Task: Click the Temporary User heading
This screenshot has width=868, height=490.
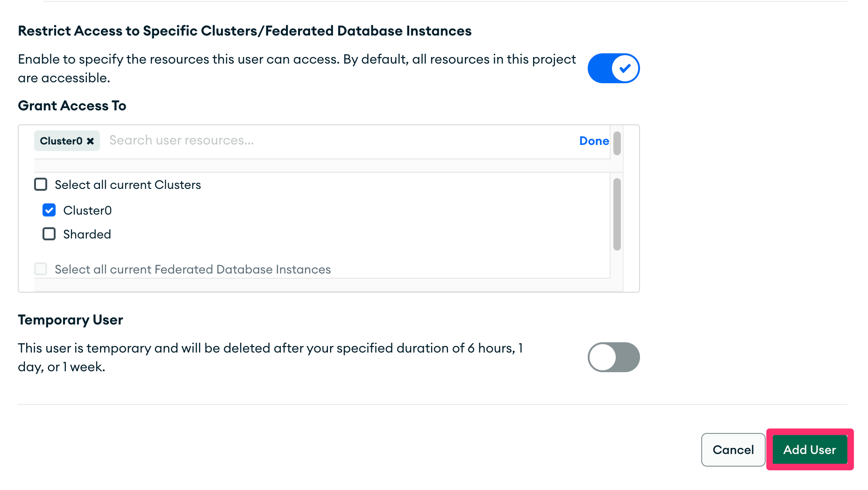Action: click(71, 320)
